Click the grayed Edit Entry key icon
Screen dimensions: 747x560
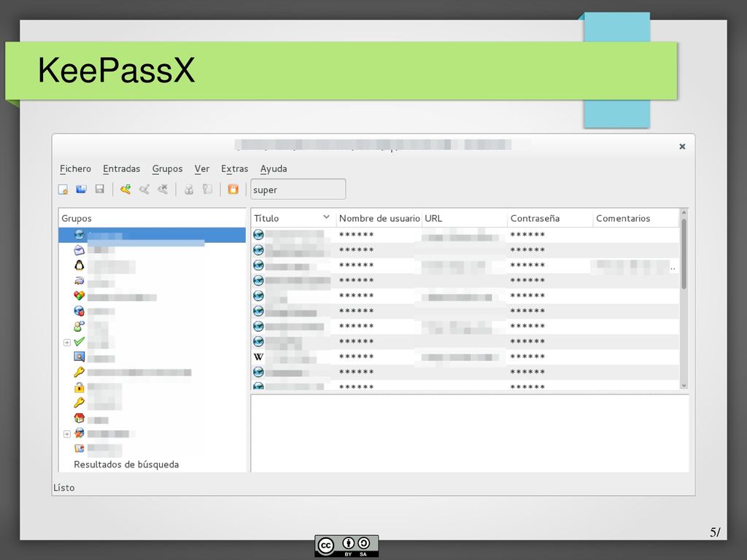144,190
